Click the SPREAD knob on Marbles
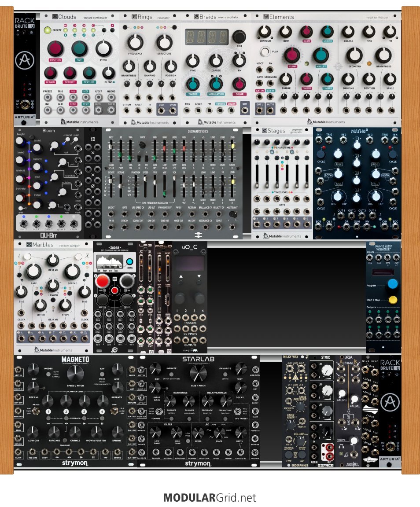 pos(73,271)
